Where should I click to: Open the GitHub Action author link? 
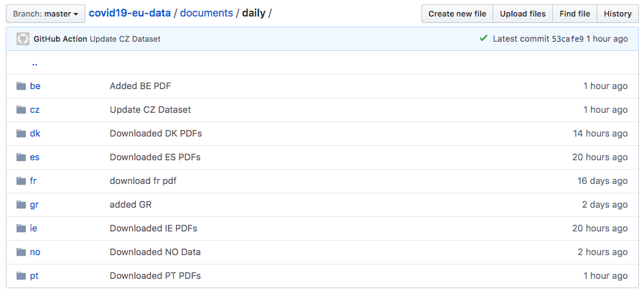point(60,39)
